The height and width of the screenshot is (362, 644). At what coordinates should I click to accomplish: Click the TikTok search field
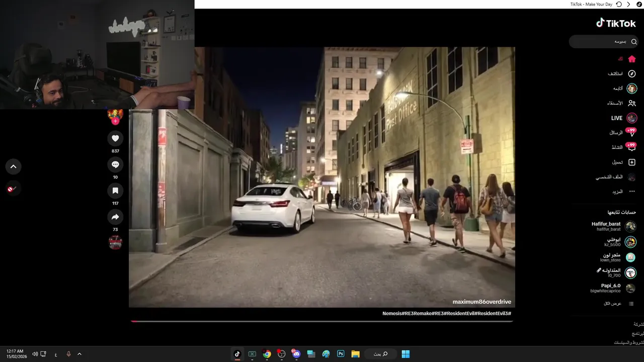click(x=604, y=42)
